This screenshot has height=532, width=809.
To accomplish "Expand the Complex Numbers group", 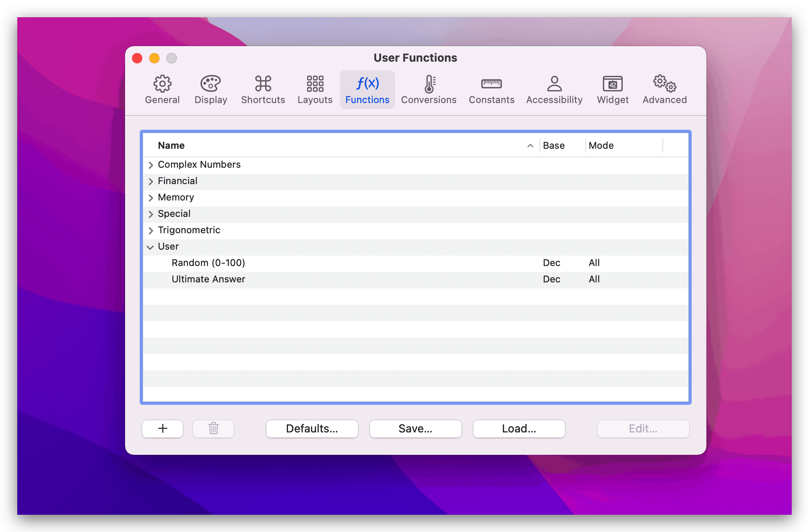I will tap(151, 165).
